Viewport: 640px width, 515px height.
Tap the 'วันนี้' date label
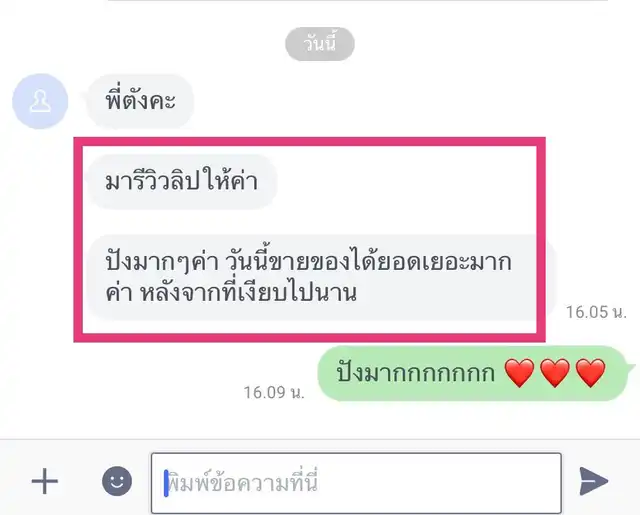(x=320, y=44)
